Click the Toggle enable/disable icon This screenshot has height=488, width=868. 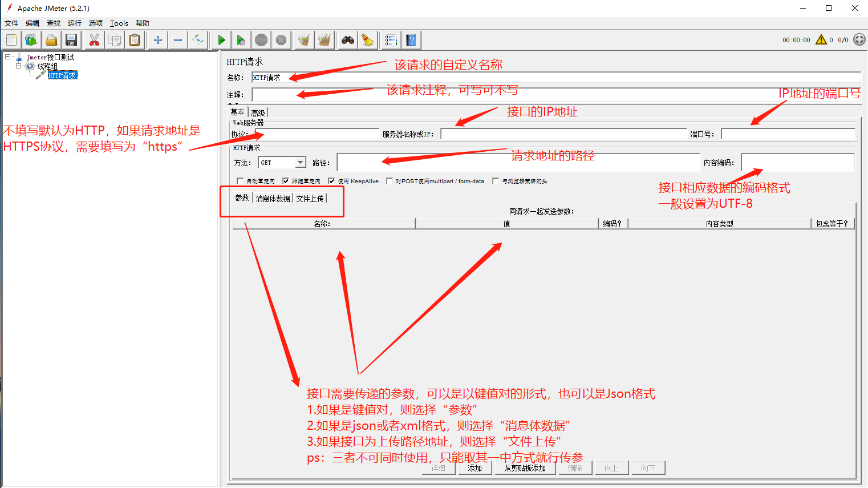(198, 40)
